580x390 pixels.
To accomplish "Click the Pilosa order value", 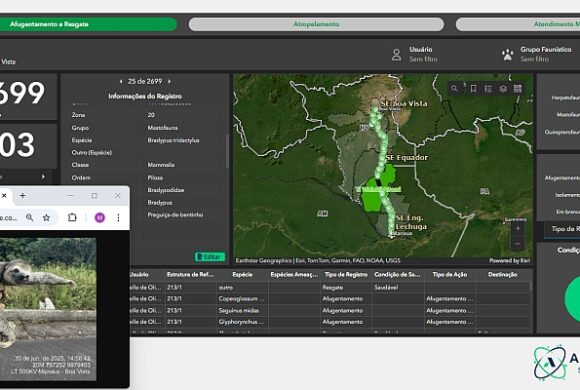I will click(x=155, y=178).
